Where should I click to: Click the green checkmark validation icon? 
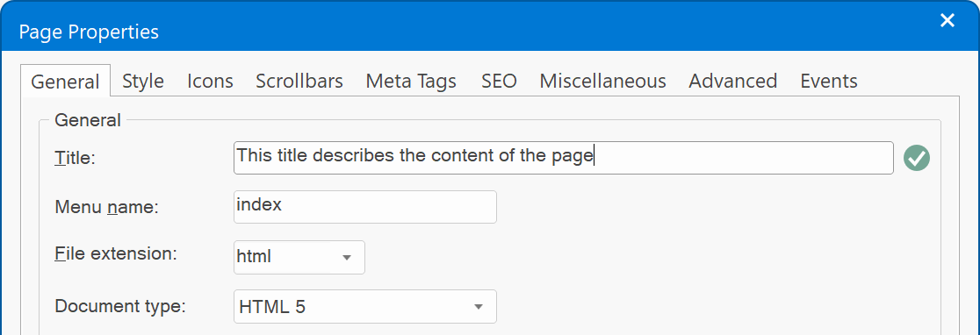(x=916, y=158)
